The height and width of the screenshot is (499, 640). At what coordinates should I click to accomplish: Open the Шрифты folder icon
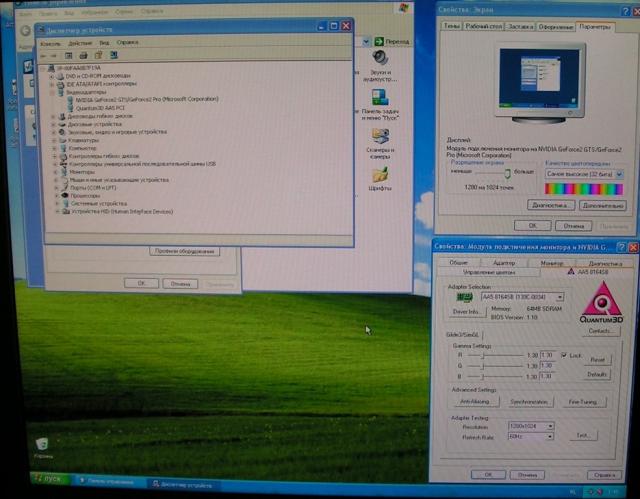[x=380, y=175]
